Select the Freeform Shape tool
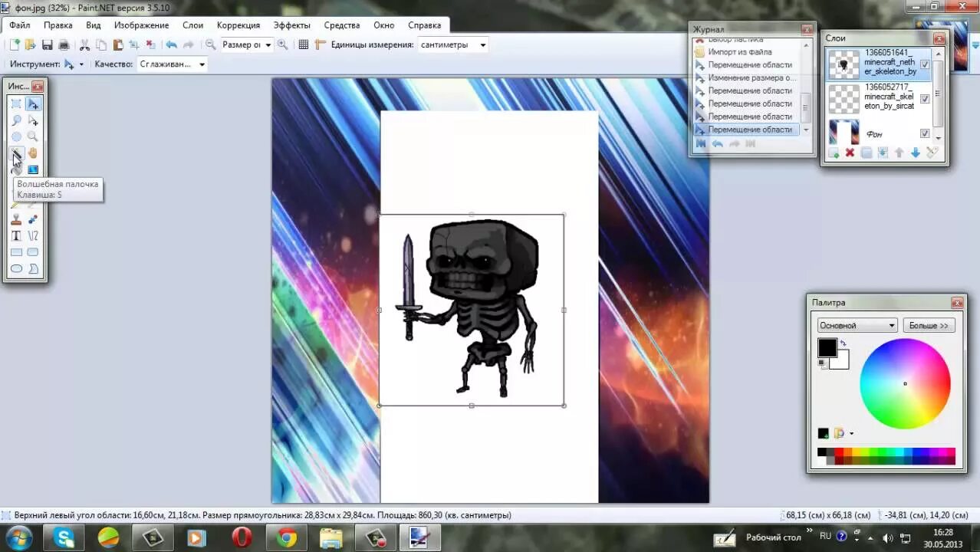 (33, 269)
